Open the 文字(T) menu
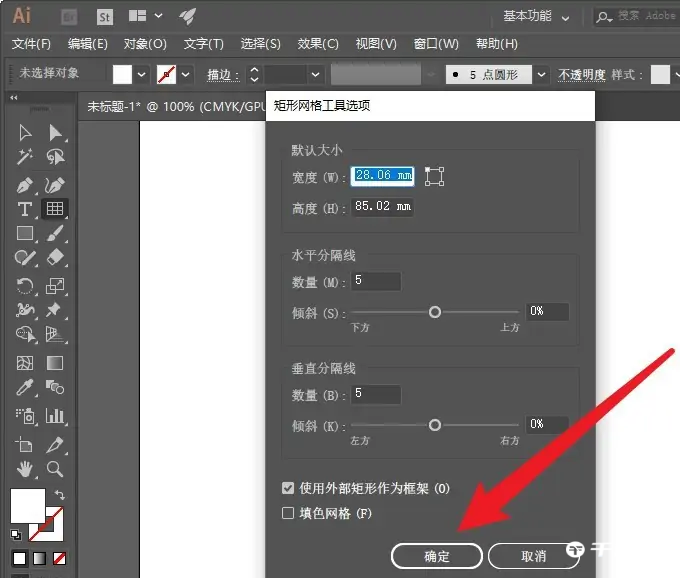The width and height of the screenshot is (680, 578). [x=203, y=44]
